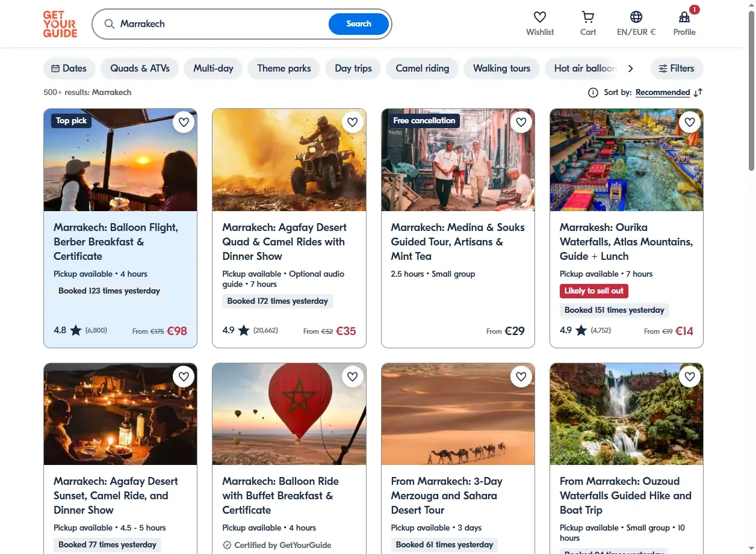
Task: Open Agafay Desert Quad & Camel Rides title
Action: [285, 242]
